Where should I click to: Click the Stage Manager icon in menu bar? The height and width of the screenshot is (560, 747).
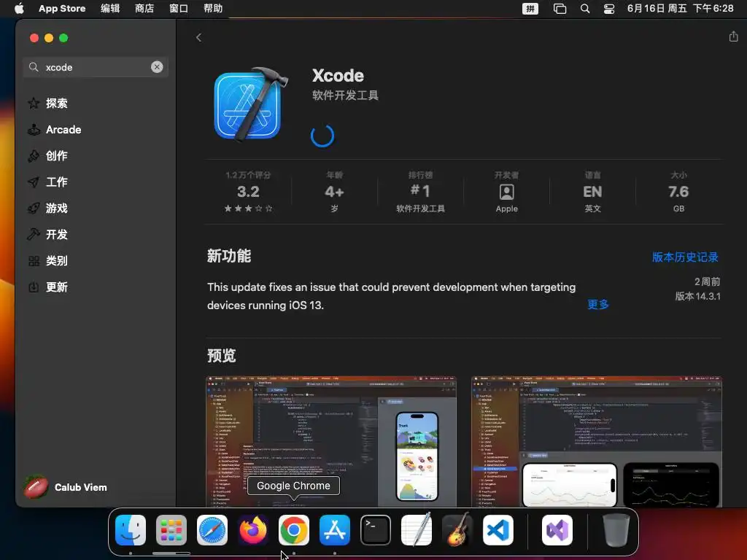(x=560, y=9)
